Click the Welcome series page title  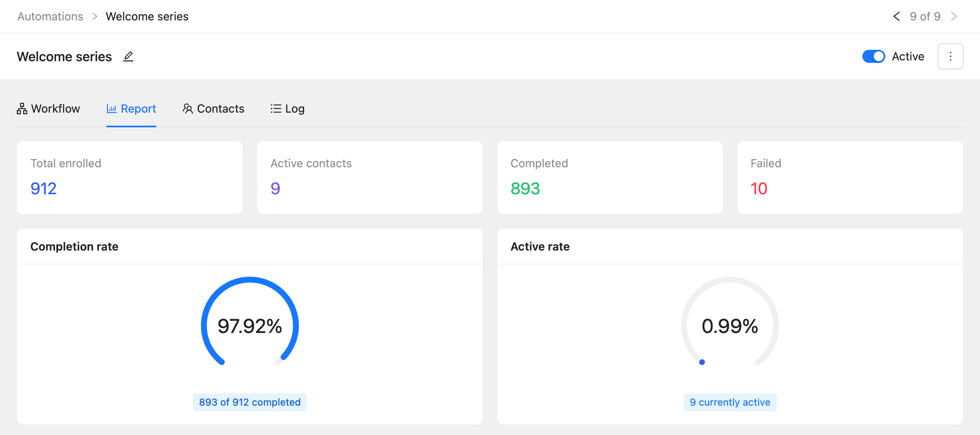click(x=64, y=56)
